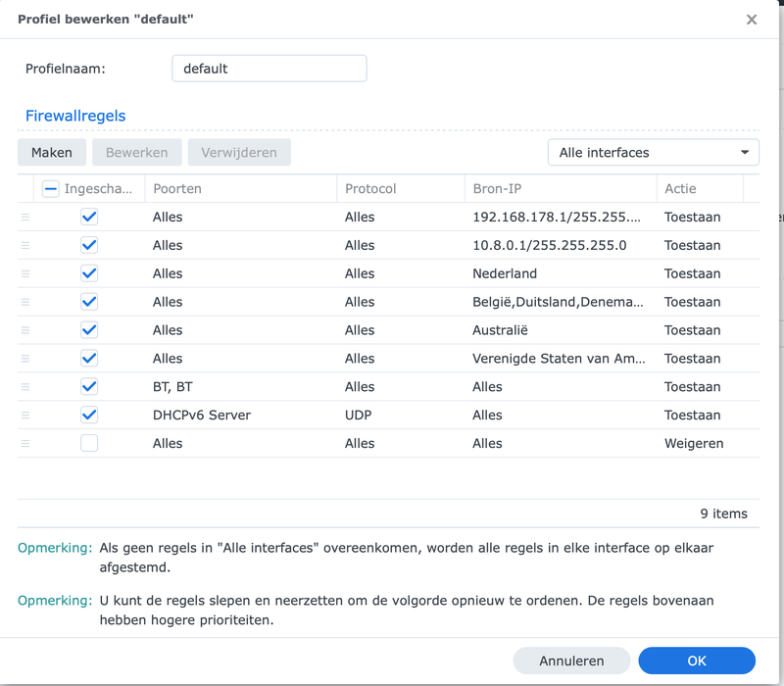The width and height of the screenshot is (784, 686).
Task: Click drag handle of the 10.8.0.1 rule
Action: tap(25, 245)
